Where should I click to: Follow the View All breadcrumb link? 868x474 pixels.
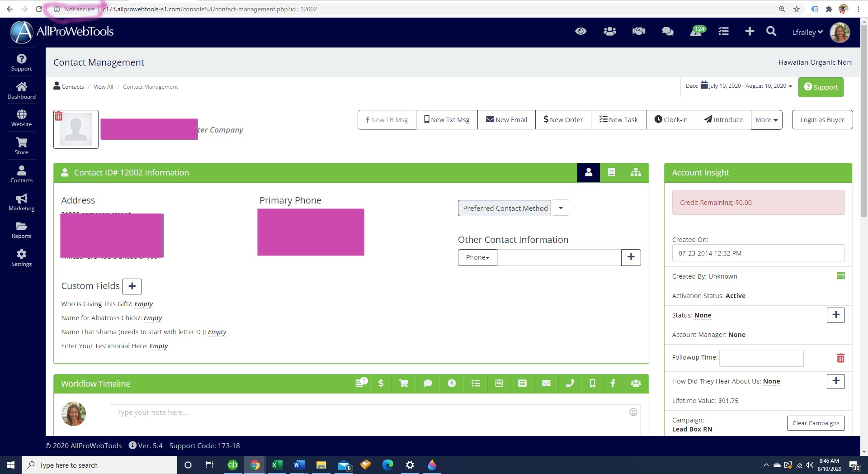[x=103, y=87]
